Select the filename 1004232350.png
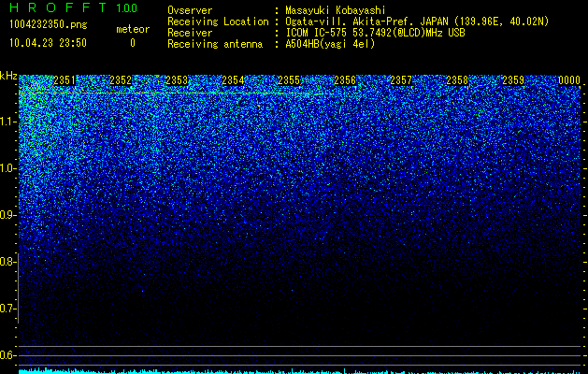This screenshot has width=588, height=374. coord(49,24)
